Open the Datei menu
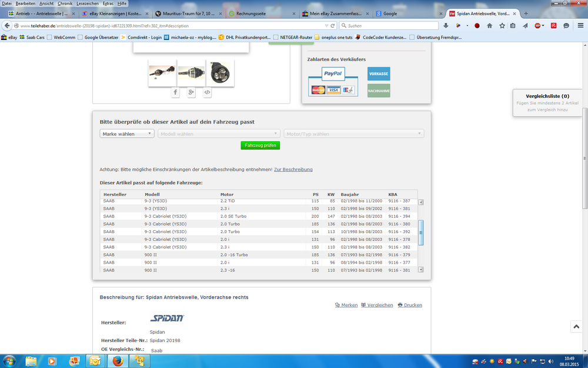 (6, 4)
